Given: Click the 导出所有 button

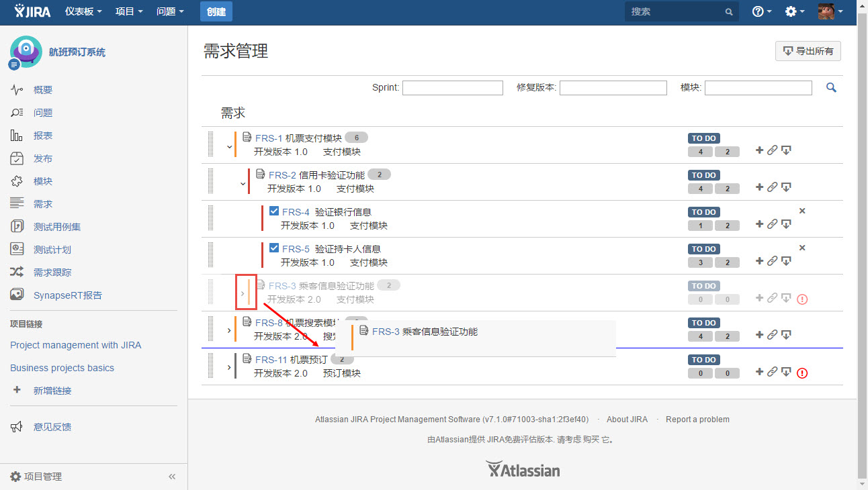Looking at the screenshot, I should click(x=808, y=51).
